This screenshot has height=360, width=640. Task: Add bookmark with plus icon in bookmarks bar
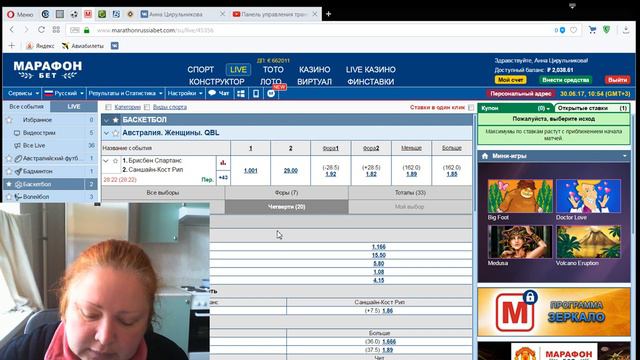(x=11, y=46)
